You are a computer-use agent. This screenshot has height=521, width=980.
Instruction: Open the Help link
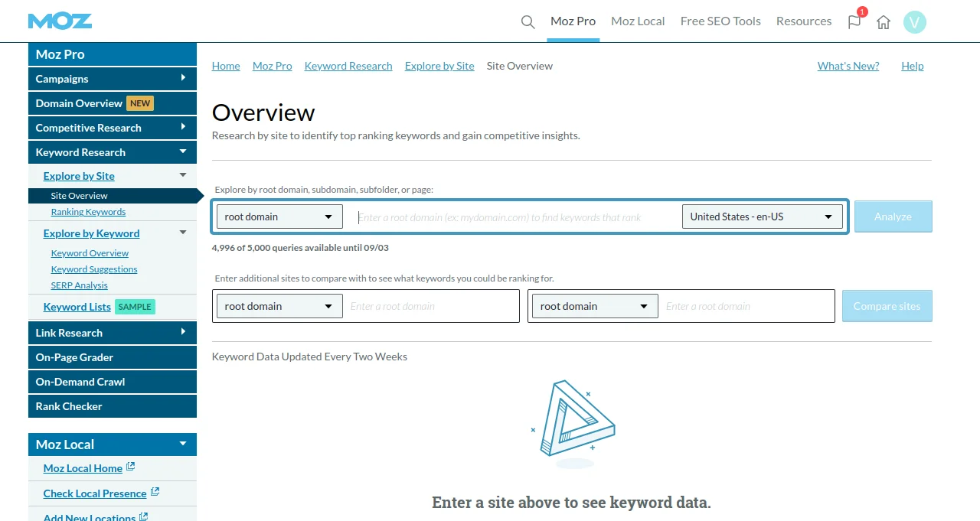click(x=913, y=66)
